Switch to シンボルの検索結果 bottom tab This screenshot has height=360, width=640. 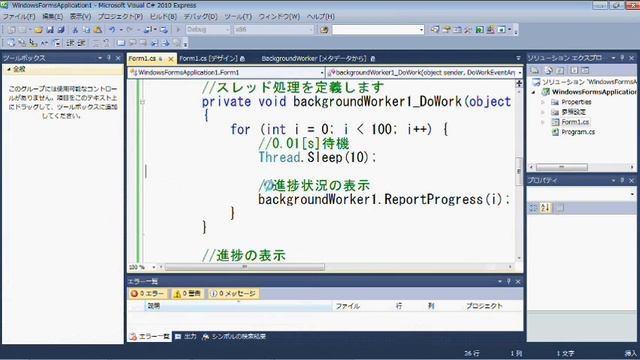(234, 337)
